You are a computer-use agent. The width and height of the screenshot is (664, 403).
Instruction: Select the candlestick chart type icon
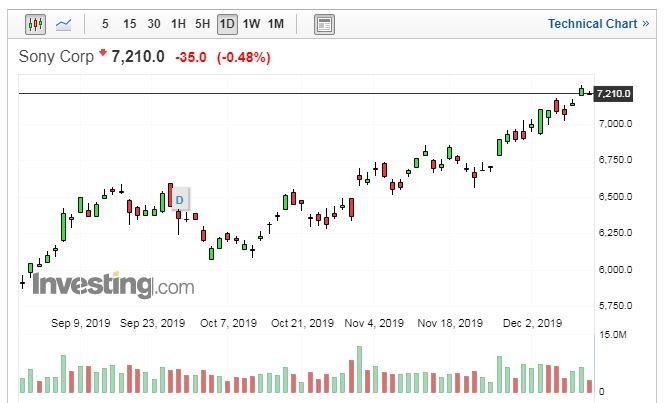(36, 24)
